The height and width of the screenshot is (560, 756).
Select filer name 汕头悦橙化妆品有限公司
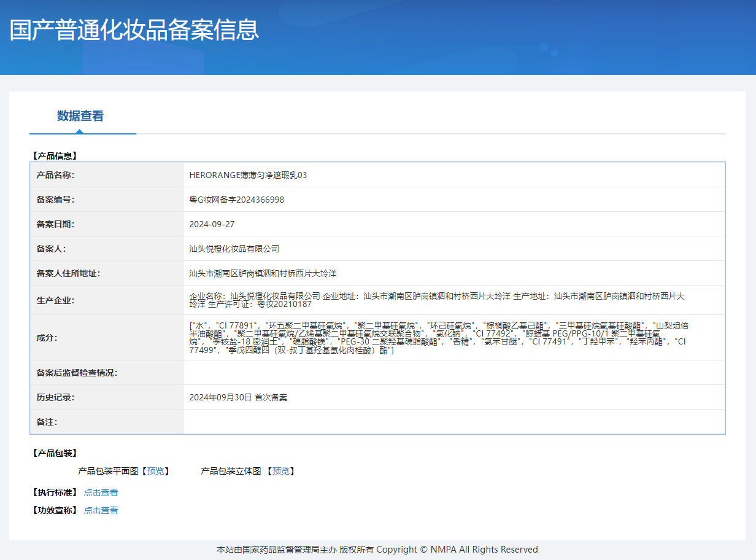pos(234,249)
